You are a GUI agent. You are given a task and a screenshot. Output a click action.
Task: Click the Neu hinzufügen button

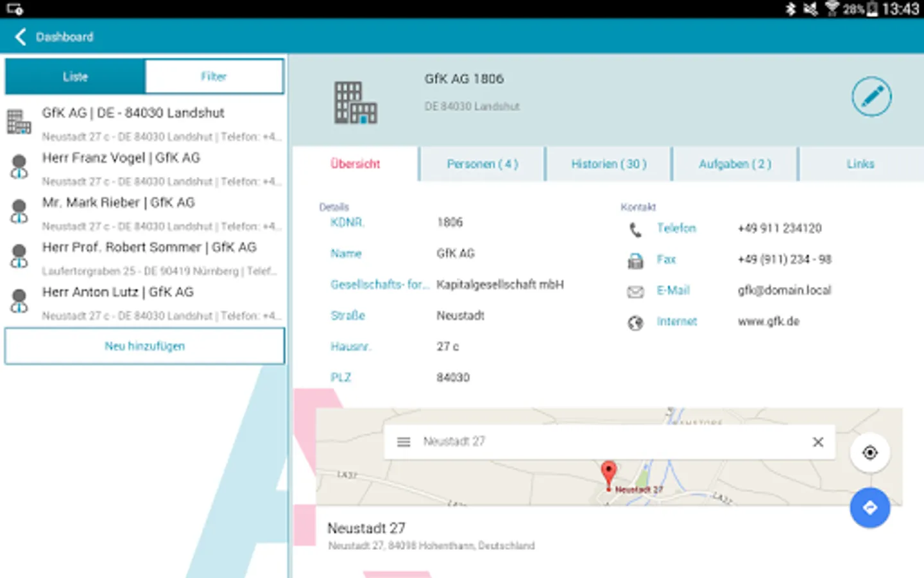click(144, 346)
